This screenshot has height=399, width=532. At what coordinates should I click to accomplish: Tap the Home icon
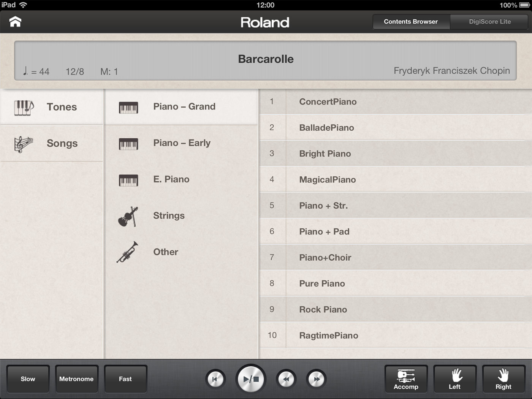coord(15,22)
